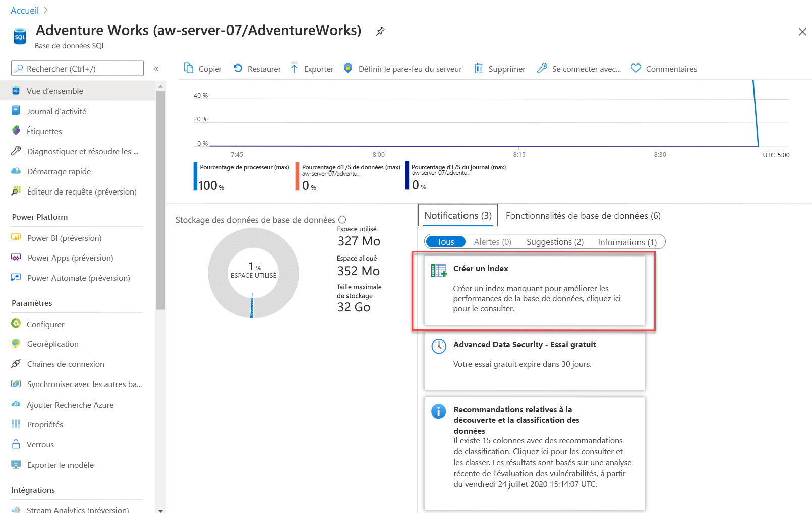Click the Synchroniser sync icon
Screen dimensions: 812x513
[x=16, y=384]
